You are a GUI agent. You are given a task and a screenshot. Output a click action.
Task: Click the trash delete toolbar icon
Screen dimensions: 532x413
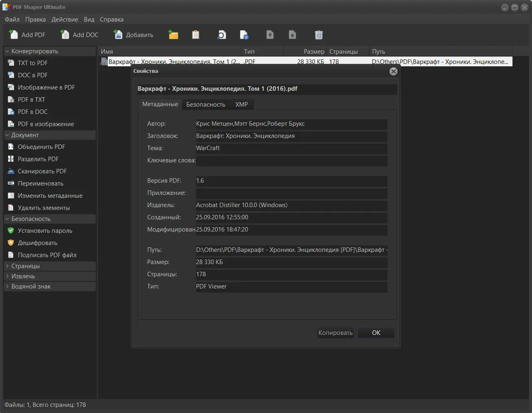tap(319, 35)
